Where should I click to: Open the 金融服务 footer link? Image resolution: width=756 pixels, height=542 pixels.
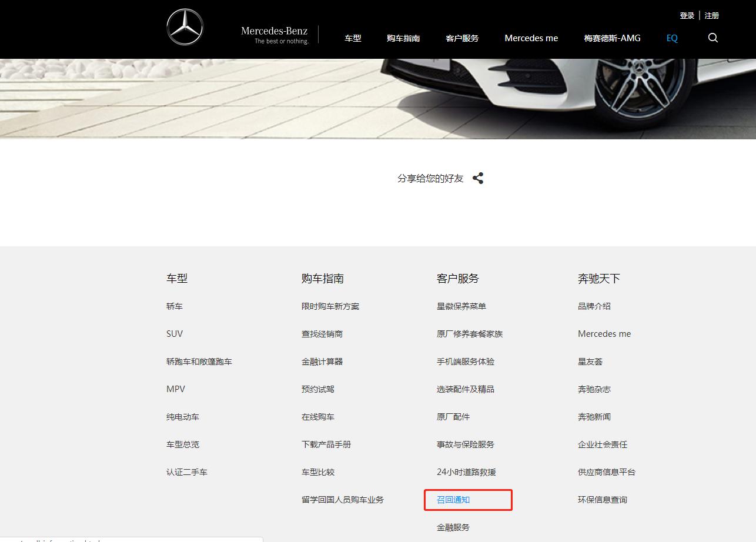(453, 527)
